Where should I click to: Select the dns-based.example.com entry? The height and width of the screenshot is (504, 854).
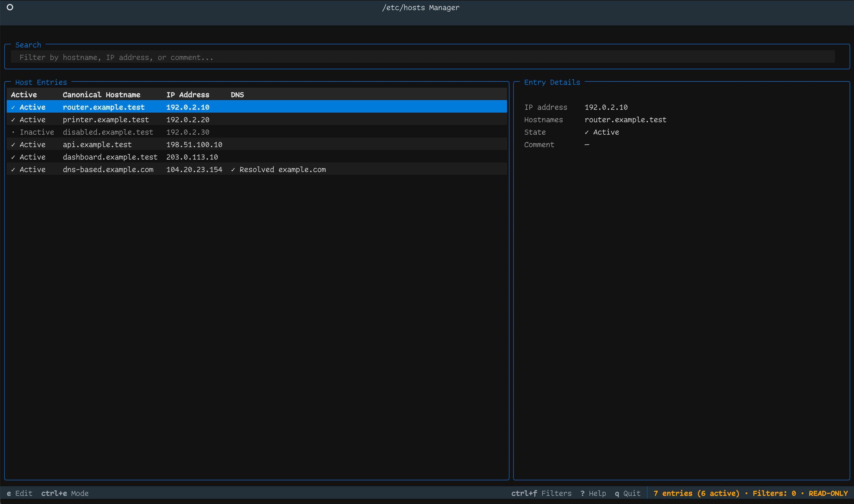coord(256,169)
